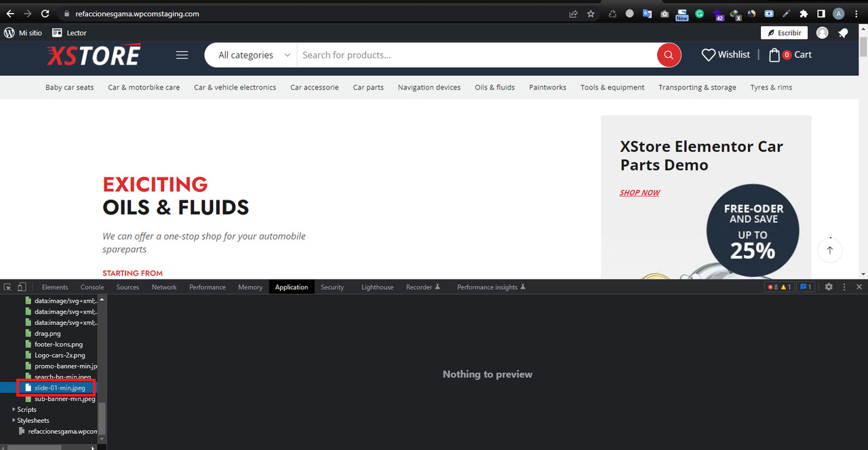Screen dimensions: 868x450
Task: Open DevTools settings gear
Action: coord(829,287)
